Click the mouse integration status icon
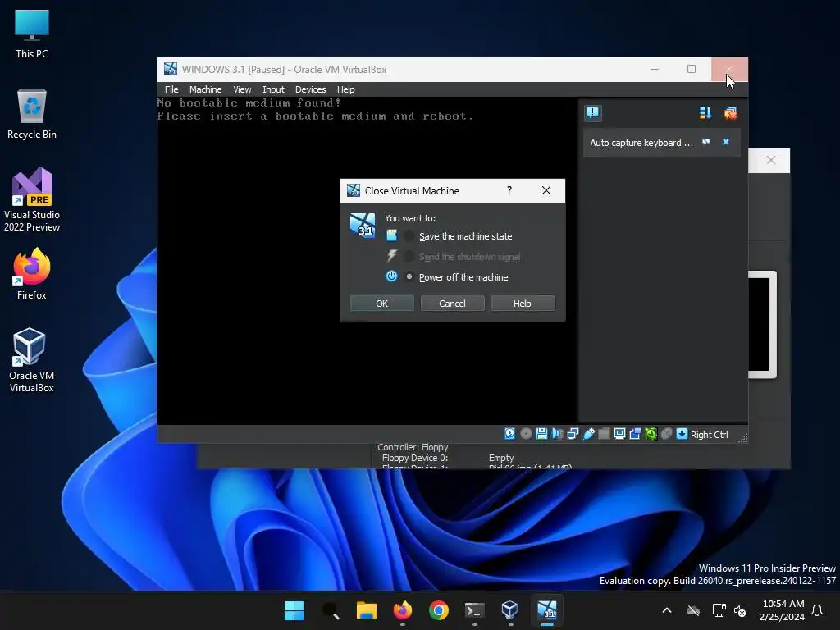The height and width of the screenshot is (630, 840). (x=666, y=434)
